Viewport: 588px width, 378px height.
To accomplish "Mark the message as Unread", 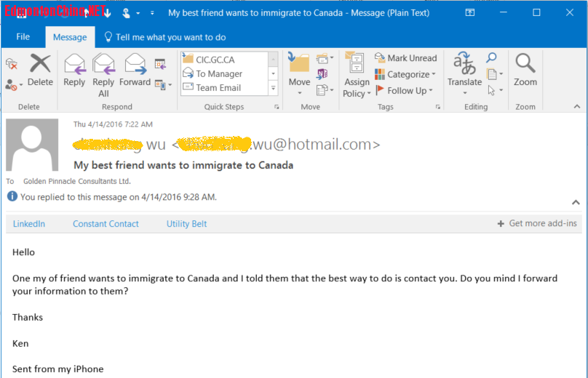I will pyautogui.click(x=405, y=58).
